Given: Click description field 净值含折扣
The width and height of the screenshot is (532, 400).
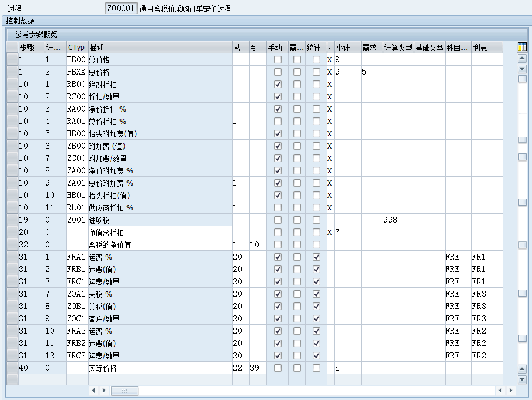Looking at the screenshot, I should pyautogui.click(x=160, y=232).
